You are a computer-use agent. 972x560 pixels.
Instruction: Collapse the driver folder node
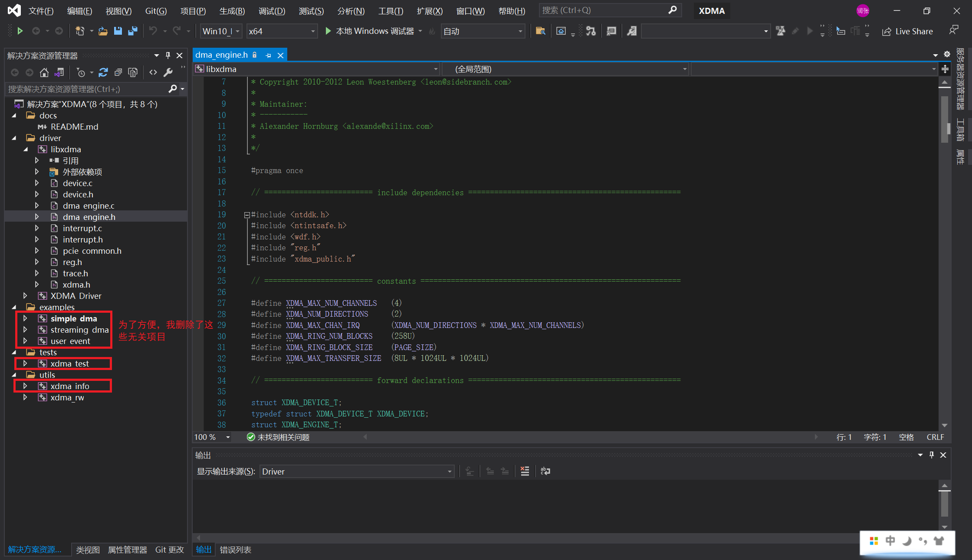tap(14, 138)
